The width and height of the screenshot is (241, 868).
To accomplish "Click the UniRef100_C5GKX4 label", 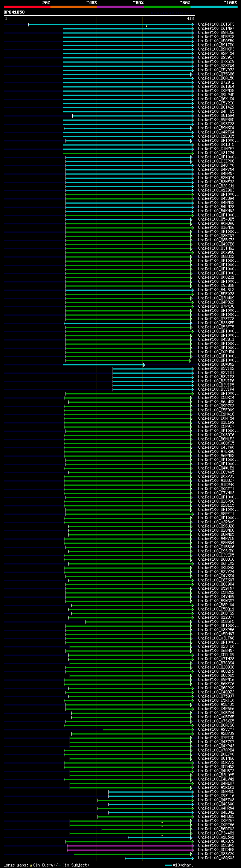I will (x=216, y=398).
